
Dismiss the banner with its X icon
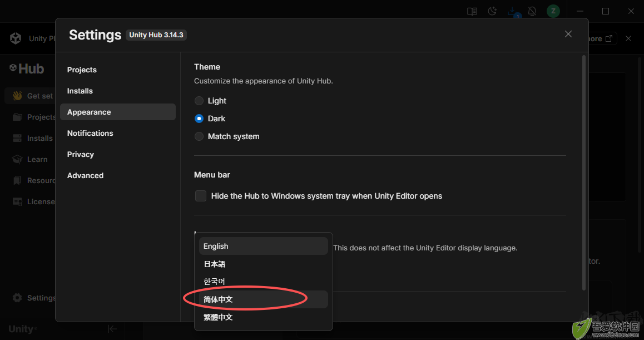coord(628,38)
